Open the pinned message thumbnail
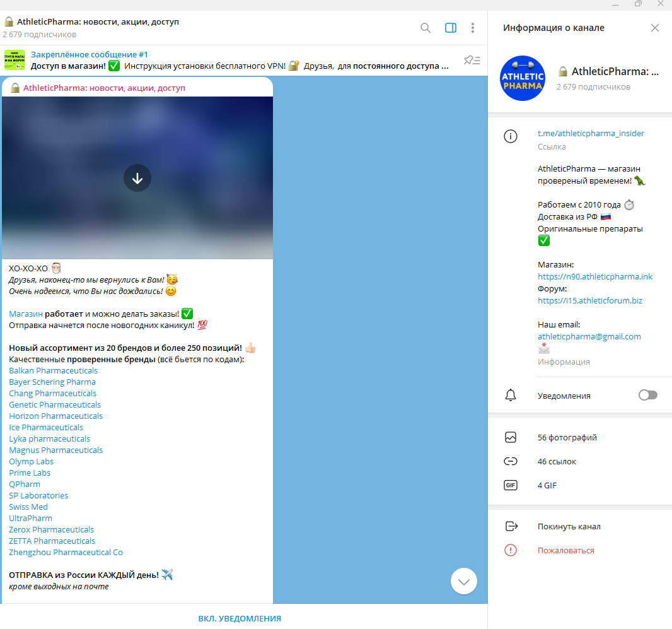 click(14, 61)
